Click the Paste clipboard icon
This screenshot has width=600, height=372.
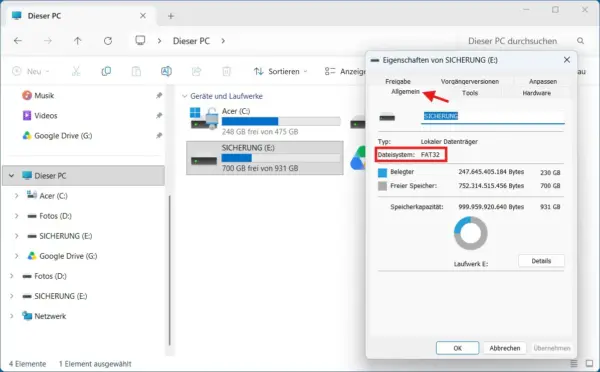pyautogui.click(x=136, y=71)
